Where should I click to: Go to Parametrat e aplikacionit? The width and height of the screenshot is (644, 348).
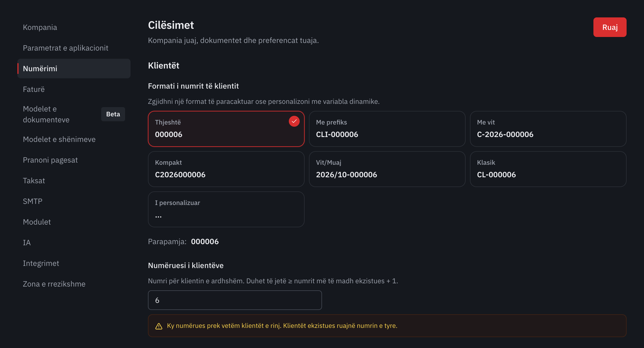pyautogui.click(x=74, y=48)
